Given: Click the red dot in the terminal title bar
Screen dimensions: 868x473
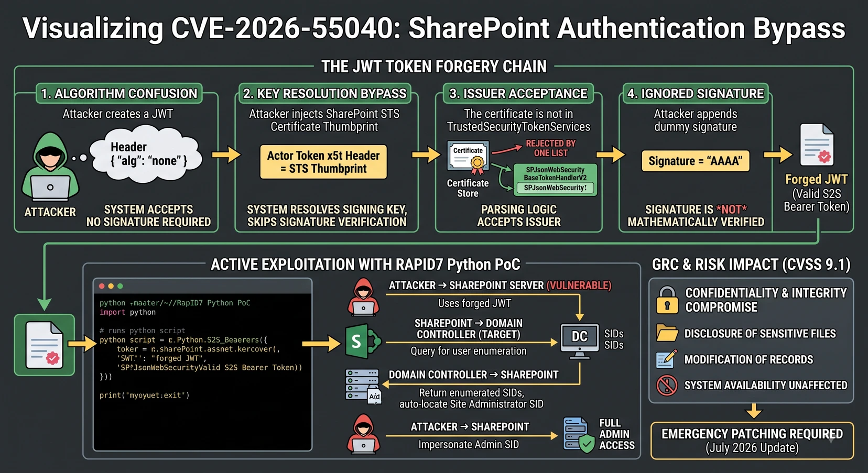Looking at the screenshot, I should coord(102,286).
